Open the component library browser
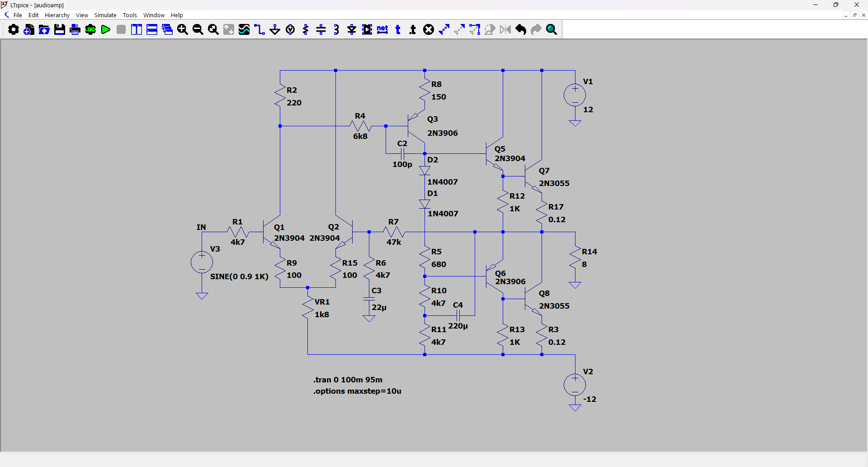The height and width of the screenshot is (467, 868). (x=367, y=30)
